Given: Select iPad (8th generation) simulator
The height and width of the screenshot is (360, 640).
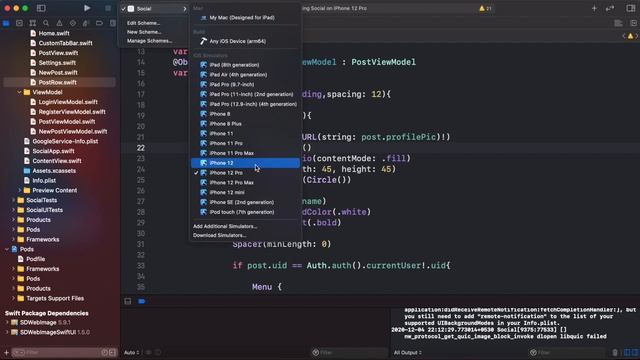Looking at the screenshot, I should [x=245, y=65].
